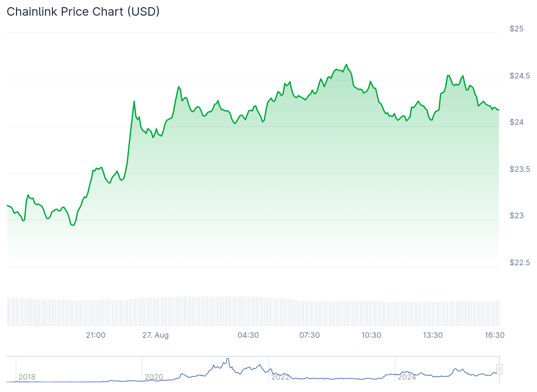Click the 13:30 time axis label
The width and height of the screenshot is (537, 392).
pos(433,335)
